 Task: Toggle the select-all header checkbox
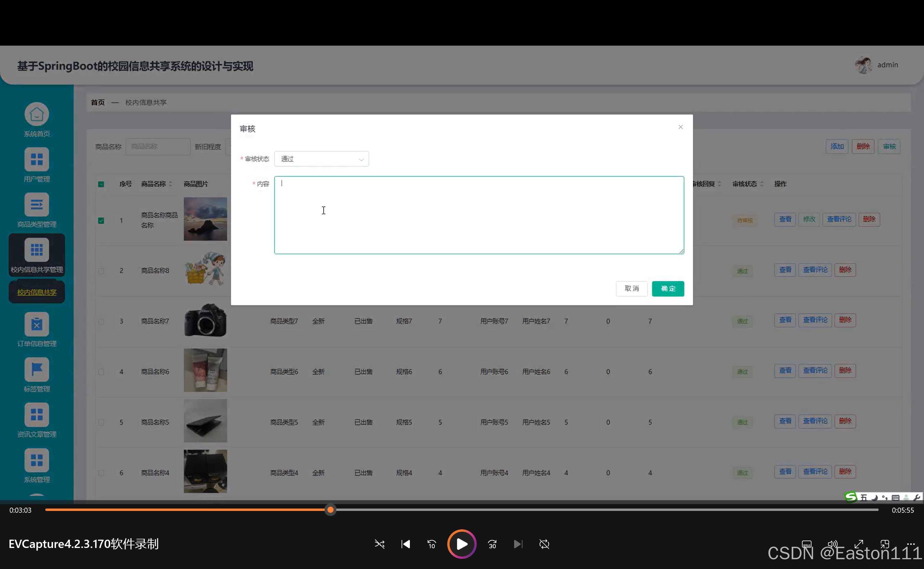[x=101, y=184]
